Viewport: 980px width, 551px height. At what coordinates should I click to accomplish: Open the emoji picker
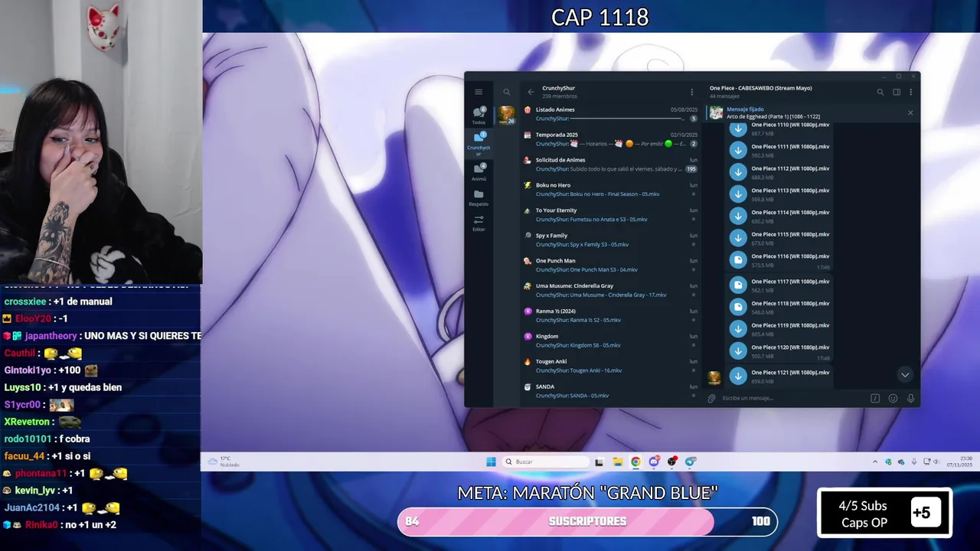tap(893, 398)
